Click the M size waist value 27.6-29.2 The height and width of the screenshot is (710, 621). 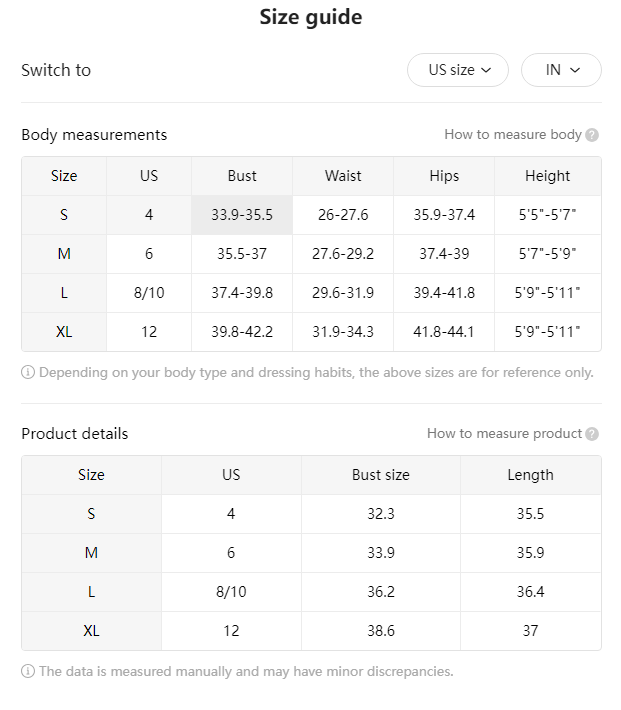tap(343, 254)
